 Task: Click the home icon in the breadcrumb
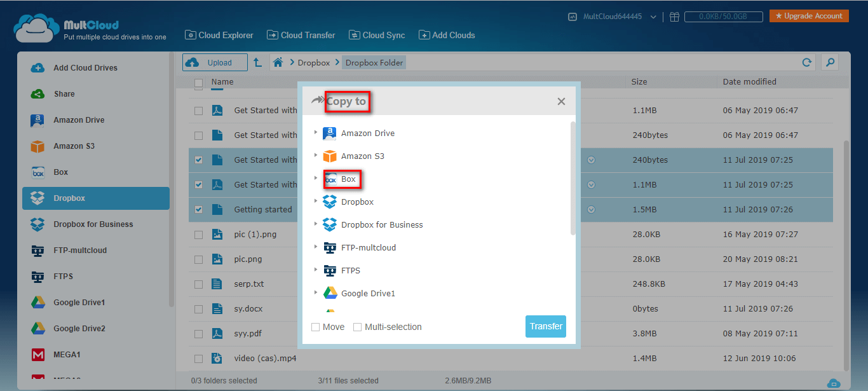[x=277, y=62]
